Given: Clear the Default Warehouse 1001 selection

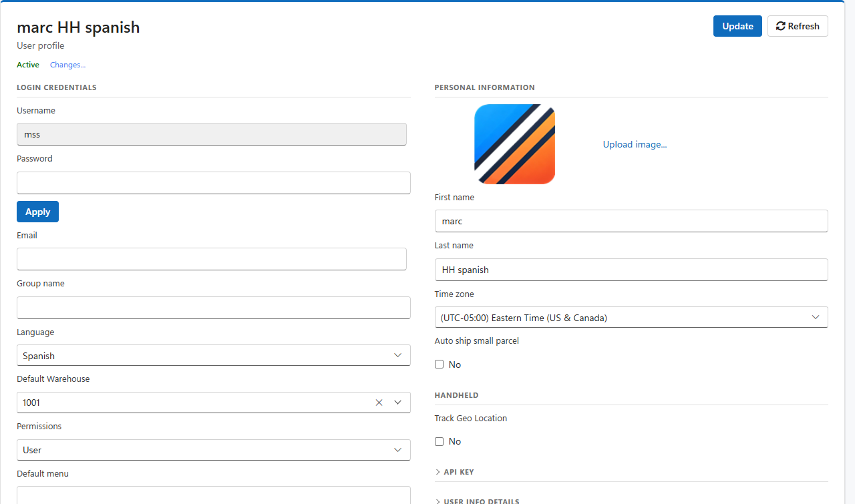Looking at the screenshot, I should tap(379, 403).
